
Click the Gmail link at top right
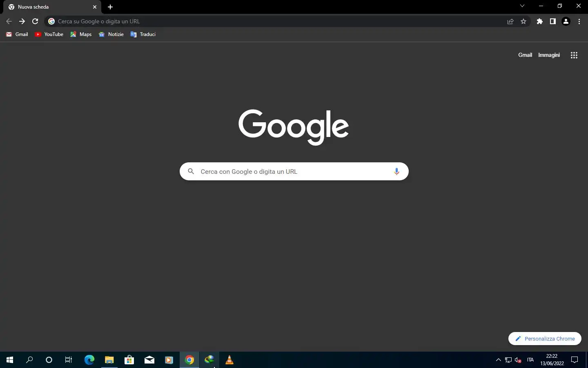click(x=525, y=55)
